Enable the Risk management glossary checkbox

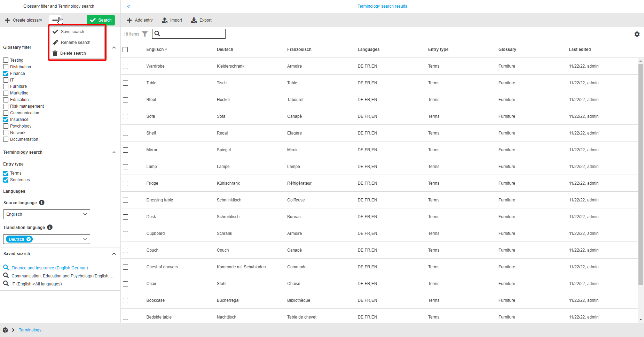click(x=6, y=106)
